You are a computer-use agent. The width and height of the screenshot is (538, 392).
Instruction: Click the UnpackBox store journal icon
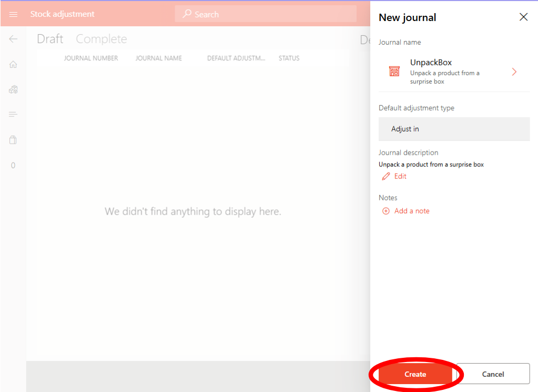(394, 72)
